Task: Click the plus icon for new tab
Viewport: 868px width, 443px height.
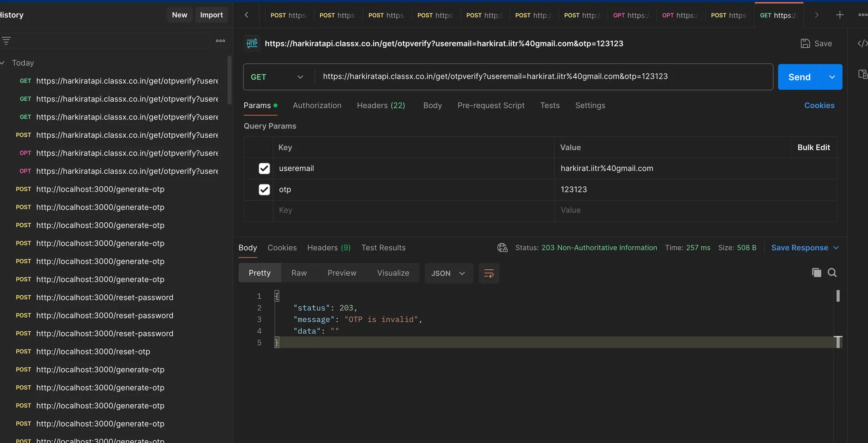Action: click(840, 15)
